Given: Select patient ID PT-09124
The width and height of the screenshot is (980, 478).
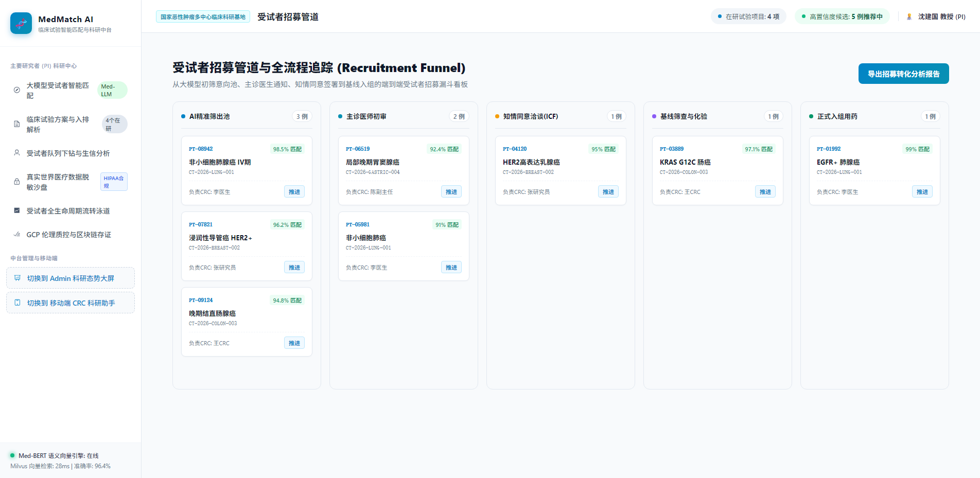Looking at the screenshot, I should click(201, 300).
